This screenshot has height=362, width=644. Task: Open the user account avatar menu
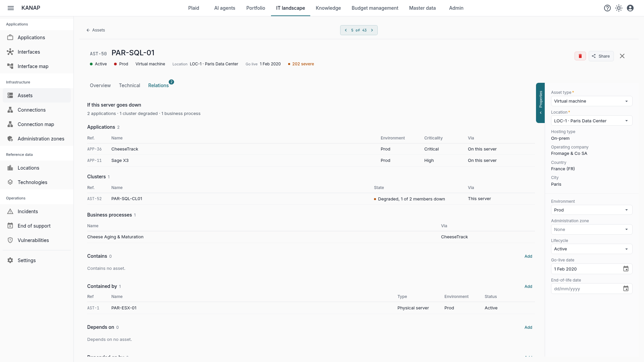pos(630,8)
